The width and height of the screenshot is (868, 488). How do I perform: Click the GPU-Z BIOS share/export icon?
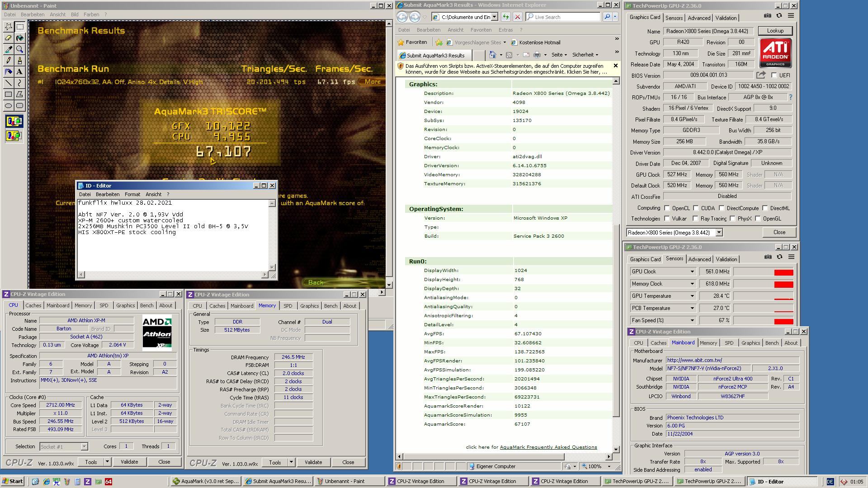point(761,75)
